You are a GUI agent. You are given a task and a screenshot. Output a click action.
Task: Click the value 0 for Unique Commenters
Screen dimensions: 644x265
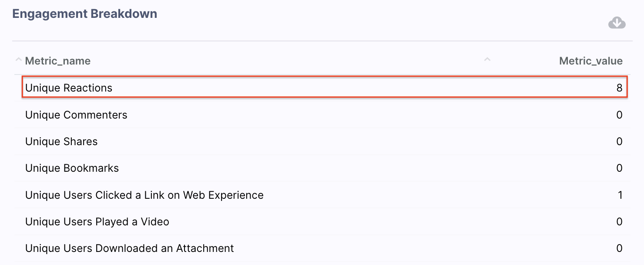pos(619,115)
